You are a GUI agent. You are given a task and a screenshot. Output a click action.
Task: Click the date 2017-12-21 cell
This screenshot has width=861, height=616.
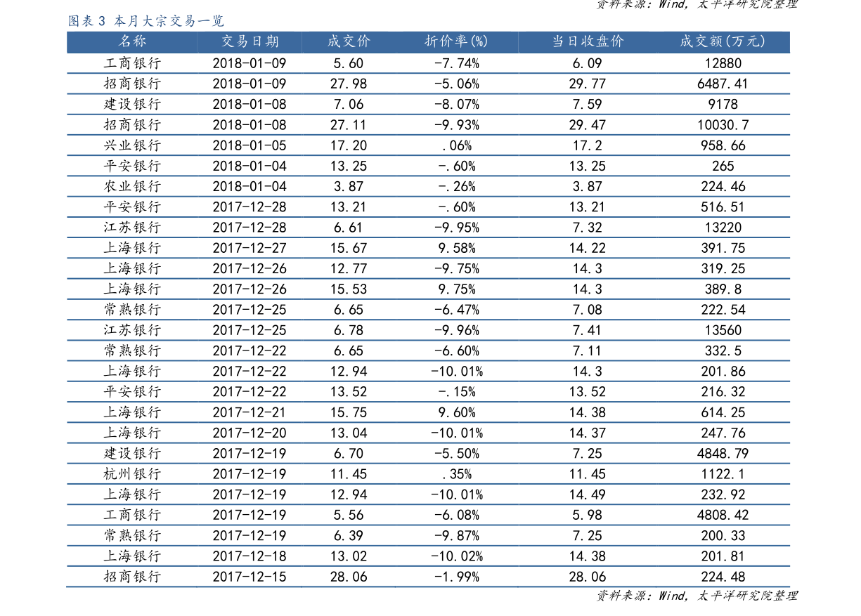click(x=250, y=412)
